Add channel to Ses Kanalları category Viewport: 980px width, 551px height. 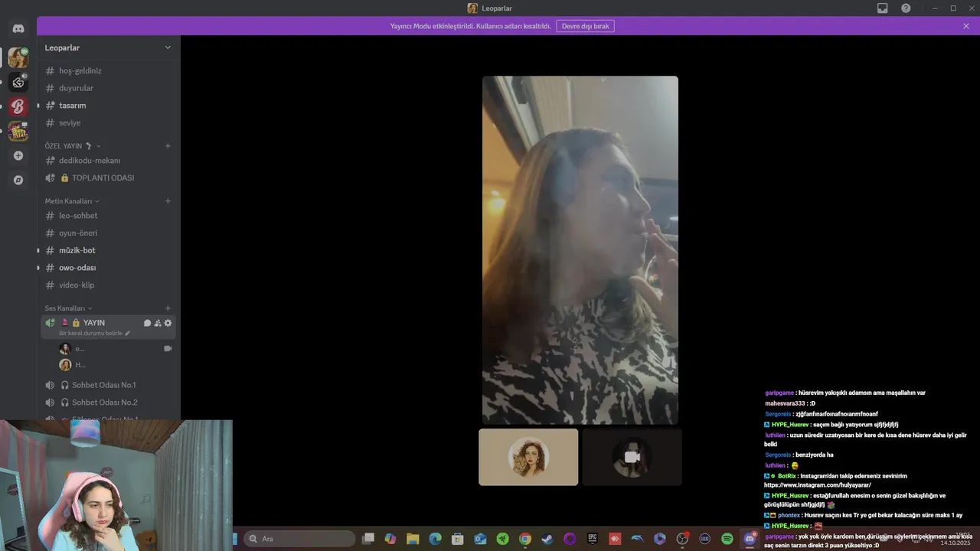click(168, 308)
